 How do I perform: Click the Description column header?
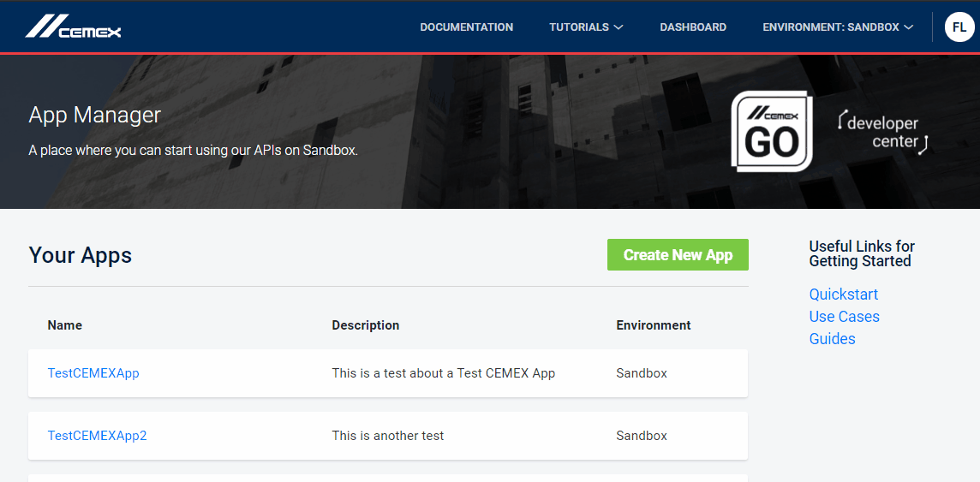point(365,325)
